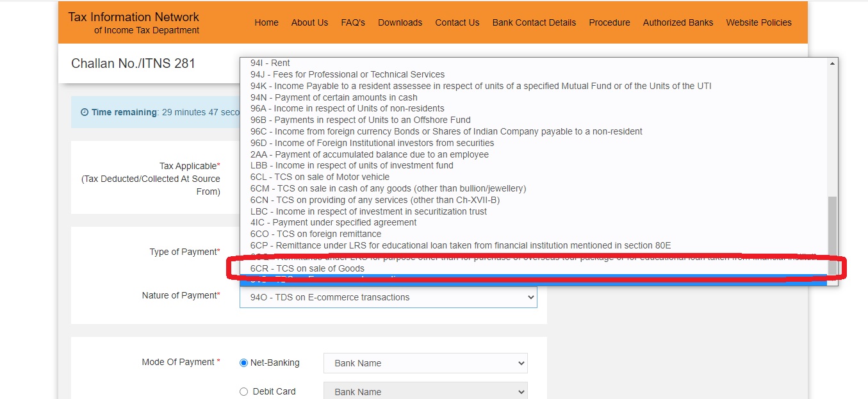Pick the 94I - Rent option
868x399 pixels.
(270, 63)
